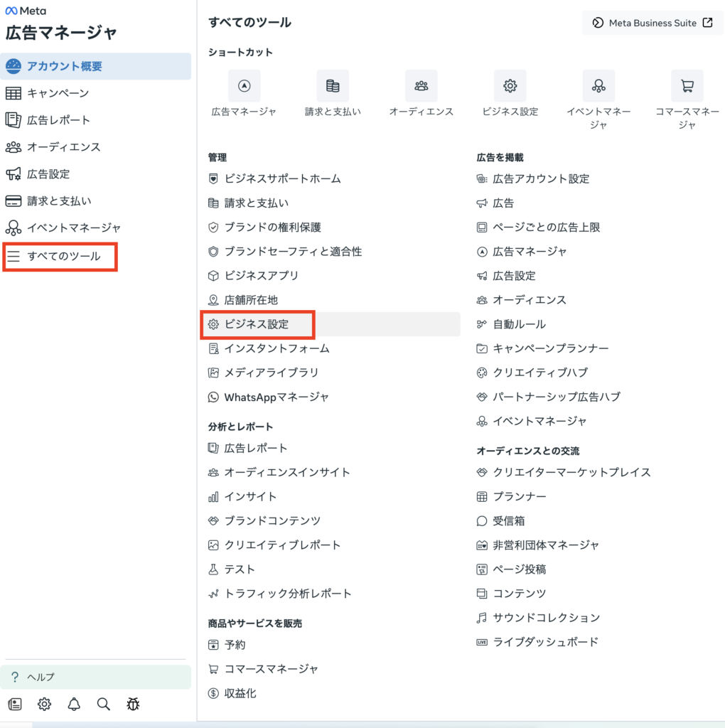Select すべてのツール in the sidebar
The height and width of the screenshot is (728, 725).
tap(60, 256)
